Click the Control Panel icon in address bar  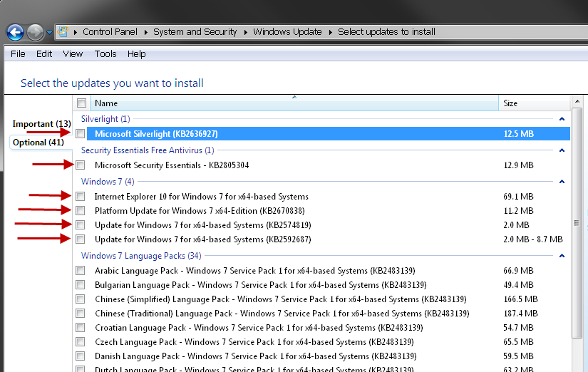pyautogui.click(x=63, y=32)
